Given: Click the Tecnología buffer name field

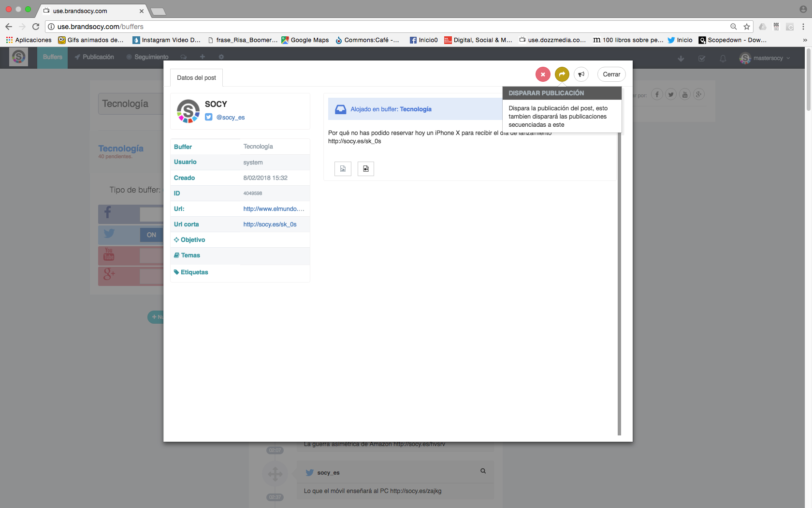Looking at the screenshot, I should point(130,104).
